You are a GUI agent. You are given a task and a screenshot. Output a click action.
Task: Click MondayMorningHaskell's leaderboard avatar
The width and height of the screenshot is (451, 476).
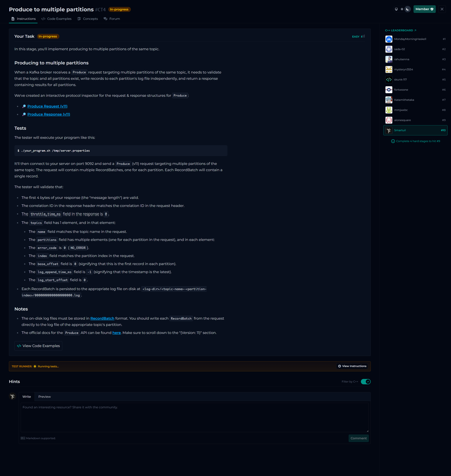(389, 39)
